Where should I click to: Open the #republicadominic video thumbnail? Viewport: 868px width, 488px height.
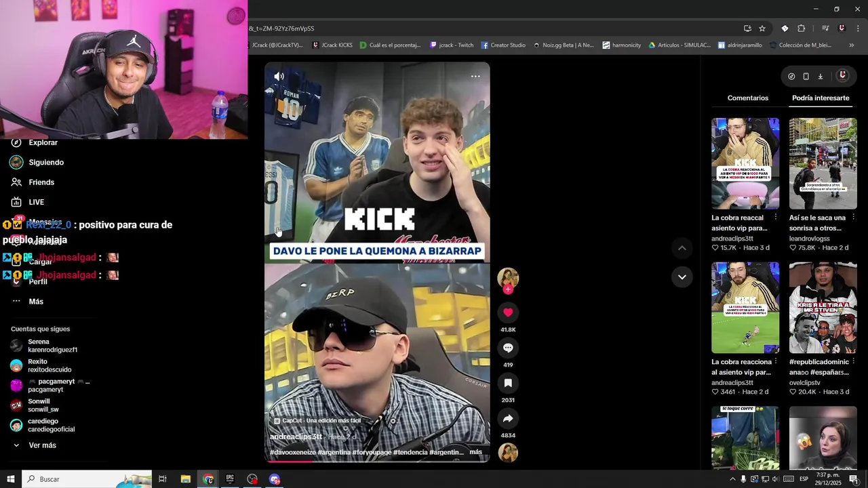tap(823, 308)
